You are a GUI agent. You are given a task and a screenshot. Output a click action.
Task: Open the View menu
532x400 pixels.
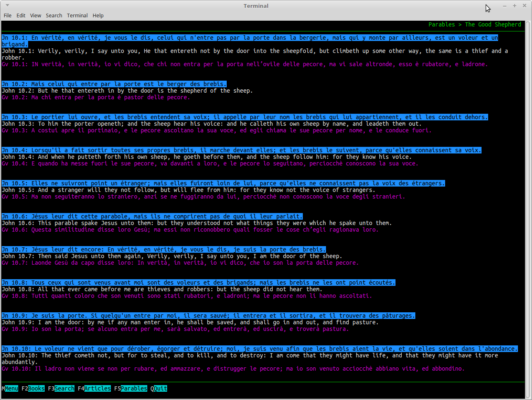[36, 15]
